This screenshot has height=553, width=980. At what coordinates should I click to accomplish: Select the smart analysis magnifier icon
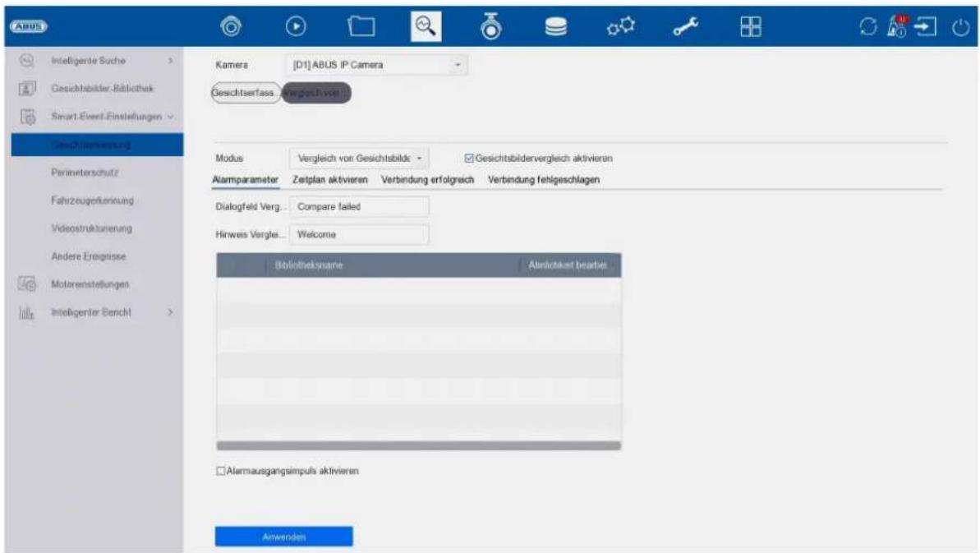426,26
